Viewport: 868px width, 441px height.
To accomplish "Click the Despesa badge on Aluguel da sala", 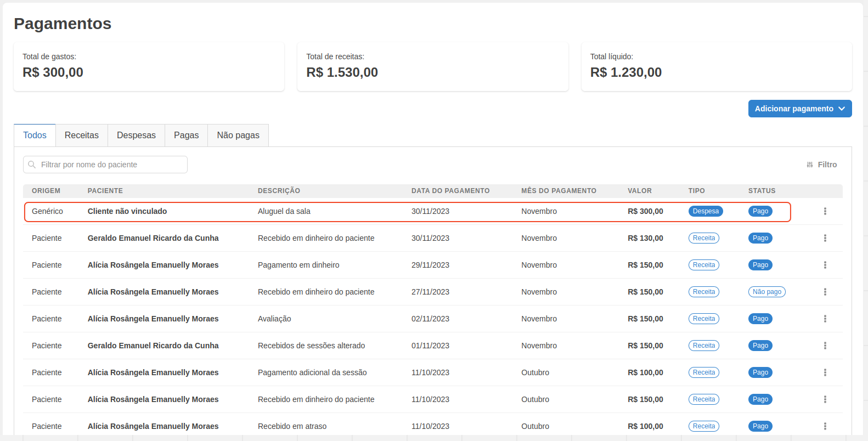I will [x=706, y=211].
